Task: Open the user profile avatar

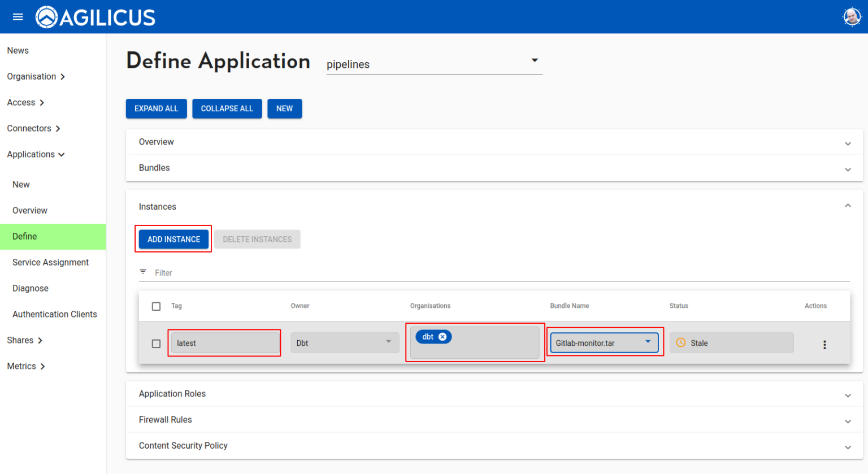Action: (x=852, y=16)
